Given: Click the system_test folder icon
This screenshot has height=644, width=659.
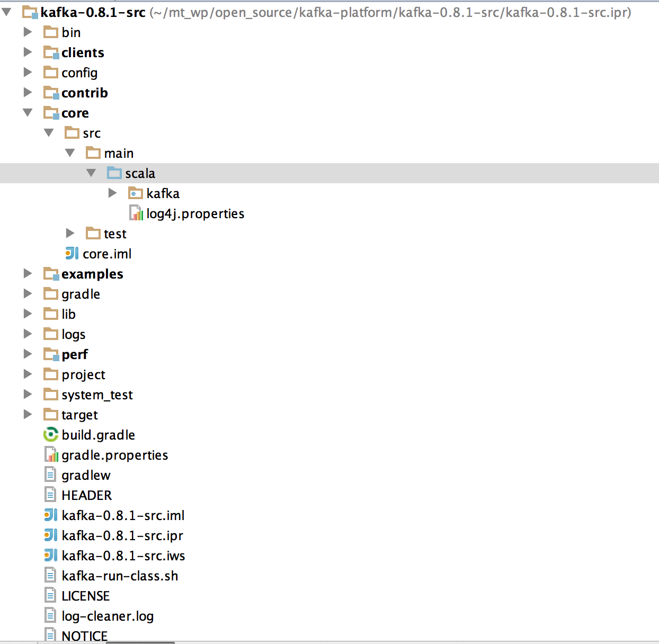Looking at the screenshot, I should [51, 395].
